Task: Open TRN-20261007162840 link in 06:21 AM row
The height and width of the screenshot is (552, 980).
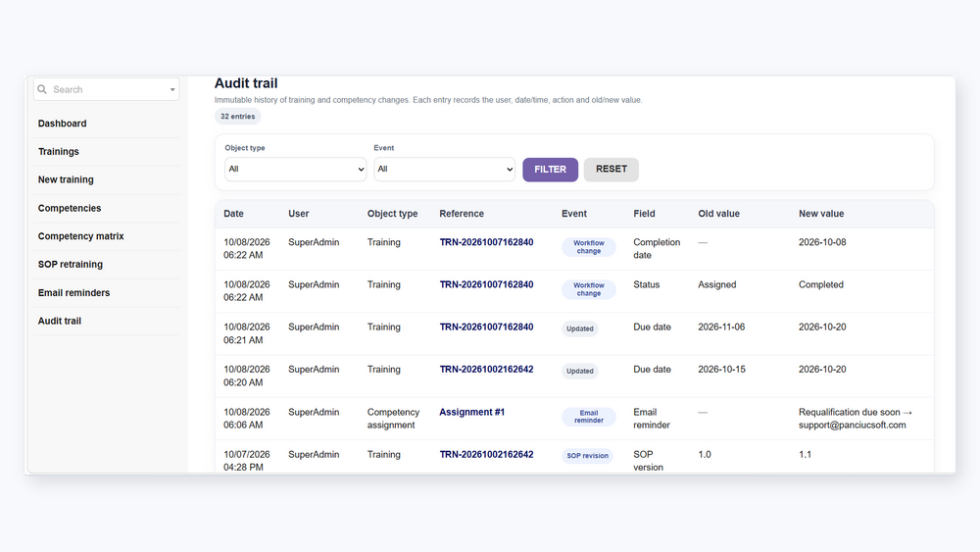Action: pos(486,326)
